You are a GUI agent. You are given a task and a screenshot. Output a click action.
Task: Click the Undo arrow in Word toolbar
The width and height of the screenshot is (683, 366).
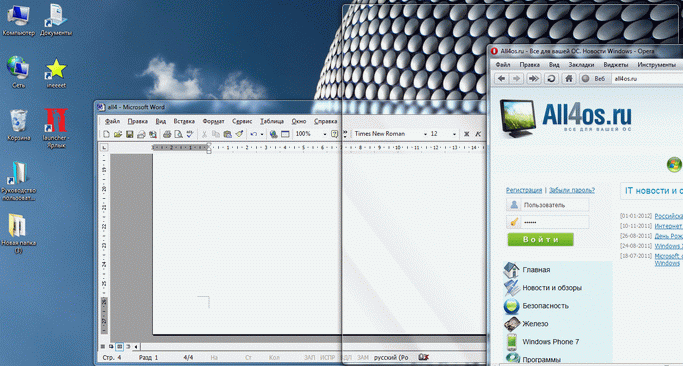(x=254, y=134)
